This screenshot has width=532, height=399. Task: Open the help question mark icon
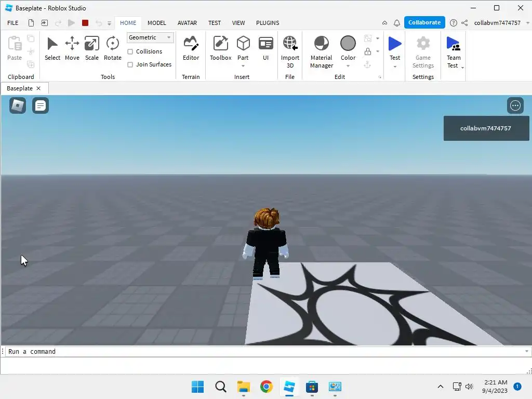[453, 23]
